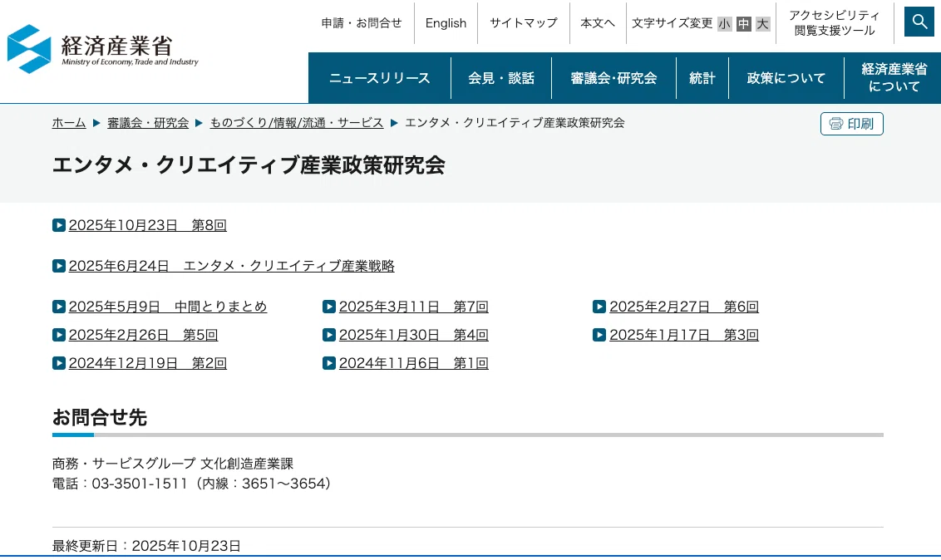This screenshot has height=560, width=941.
Task: Click 商務・サービスグループ 文化創造産業課 text
Action: coord(173,464)
